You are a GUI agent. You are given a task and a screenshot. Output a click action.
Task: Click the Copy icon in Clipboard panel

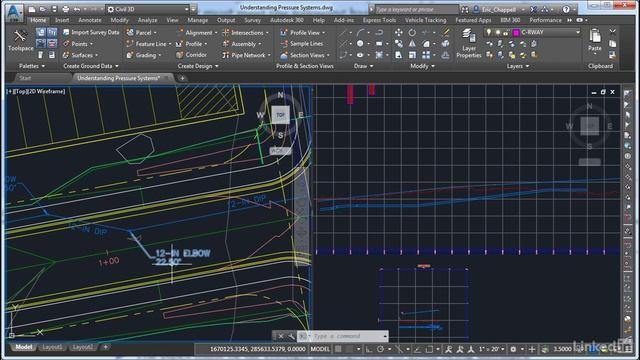[x=612, y=44]
